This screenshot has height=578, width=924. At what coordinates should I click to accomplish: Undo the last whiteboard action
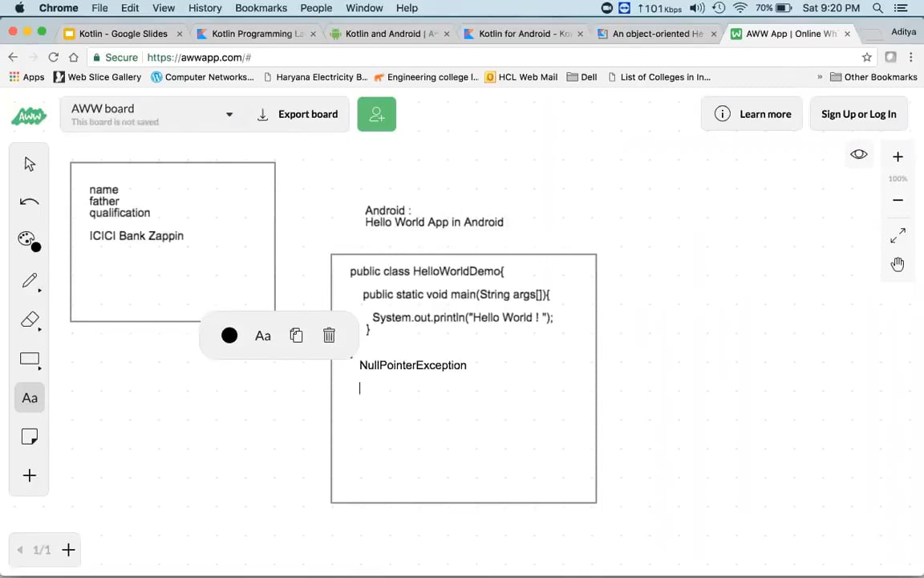point(30,201)
